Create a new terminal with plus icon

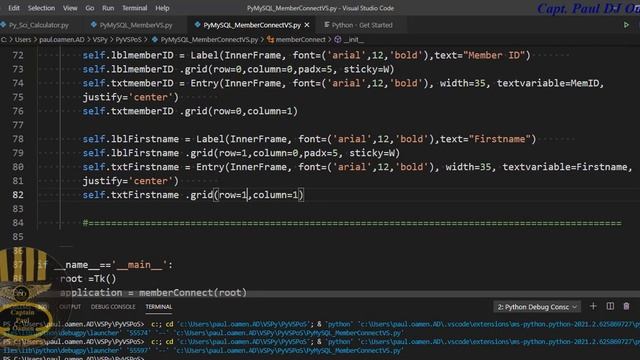click(593, 307)
